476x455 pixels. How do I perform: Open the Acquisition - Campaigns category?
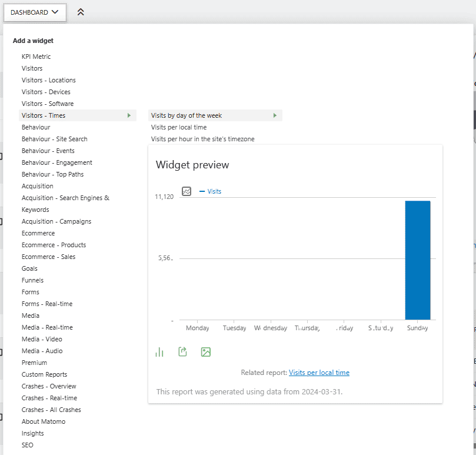[56, 221]
